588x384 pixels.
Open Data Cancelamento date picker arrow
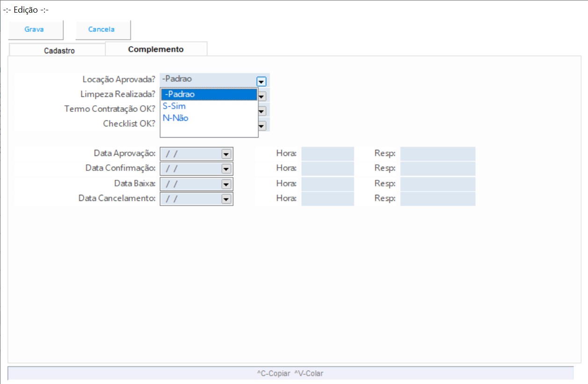pos(226,199)
